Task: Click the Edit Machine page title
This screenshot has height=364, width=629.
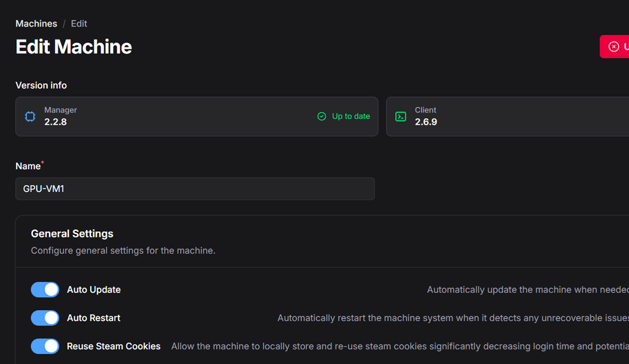Action: tap(74, 47)
